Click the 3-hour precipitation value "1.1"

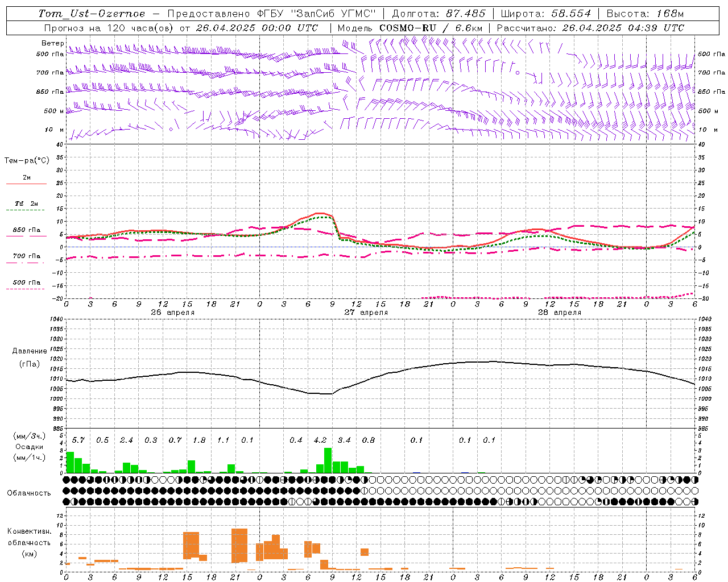click(x=223, y=440)
